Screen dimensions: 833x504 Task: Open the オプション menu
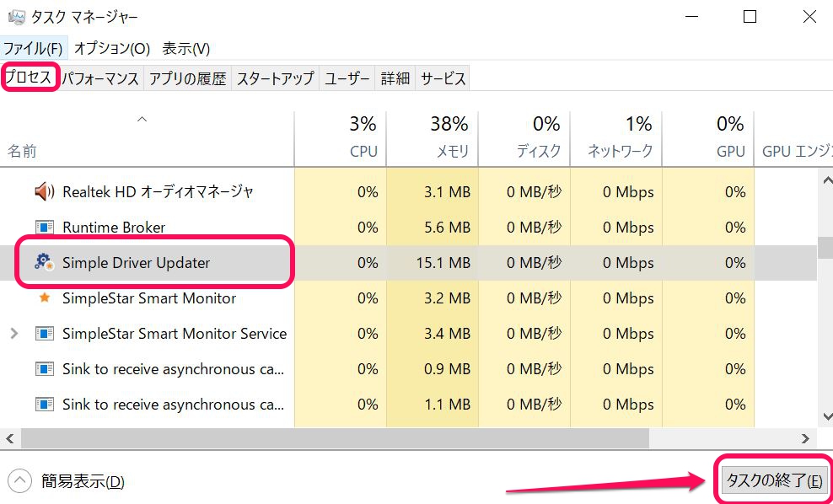(112, 48)
